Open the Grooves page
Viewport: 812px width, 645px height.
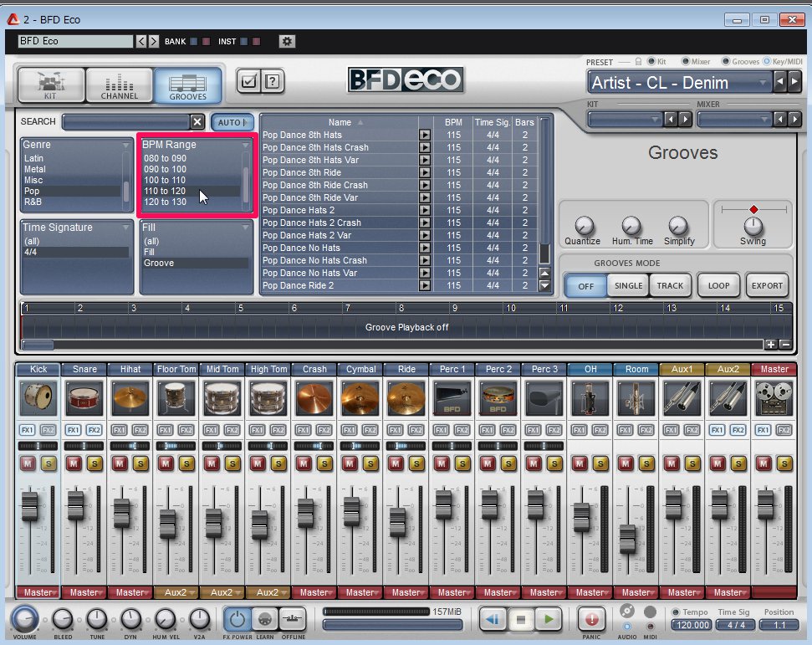pos(187,85)
